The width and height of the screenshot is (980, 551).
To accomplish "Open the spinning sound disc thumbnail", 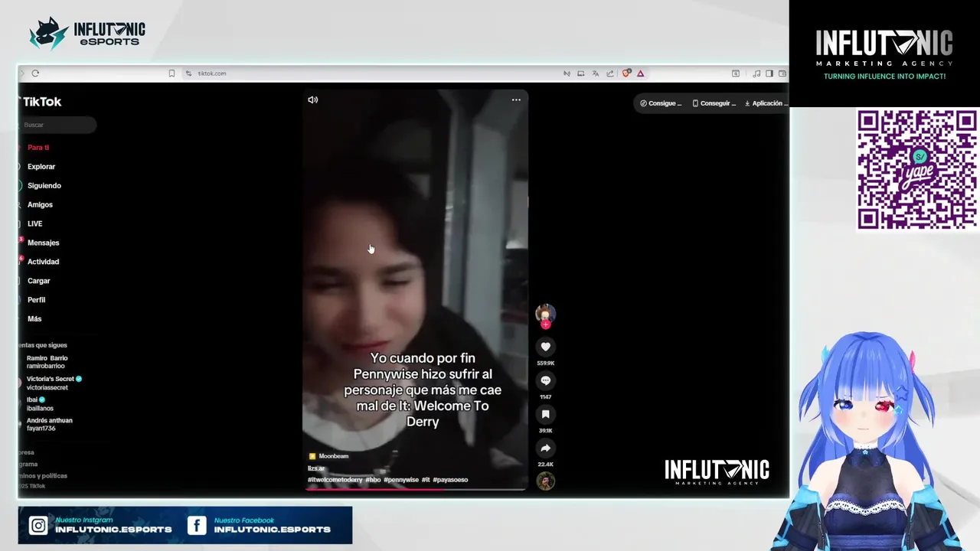I will [545, 481].
